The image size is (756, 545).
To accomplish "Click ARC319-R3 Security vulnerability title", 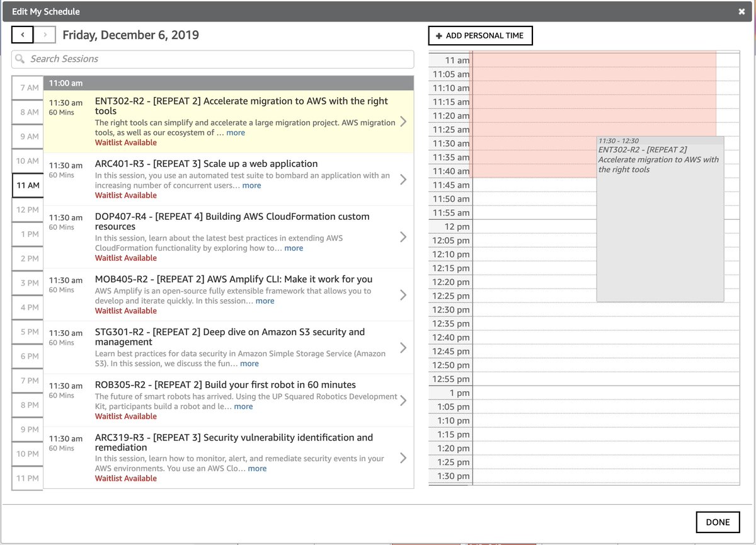I will click(234, 442).
